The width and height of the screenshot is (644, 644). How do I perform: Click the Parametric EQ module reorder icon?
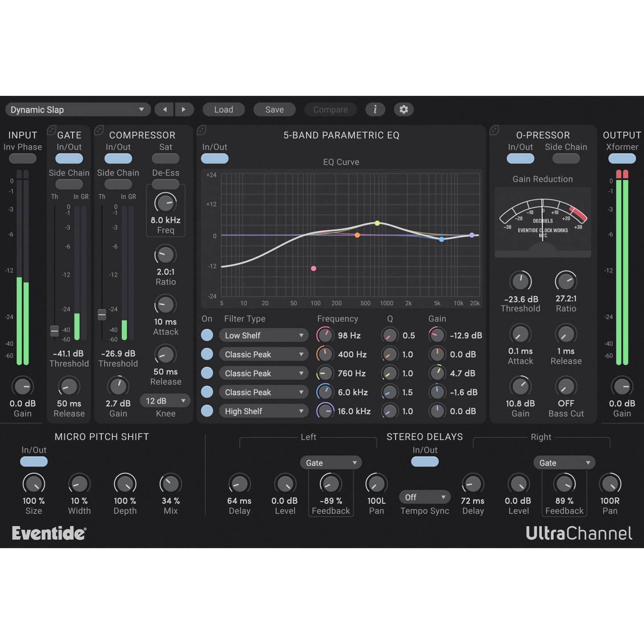(x=201, y=130)
